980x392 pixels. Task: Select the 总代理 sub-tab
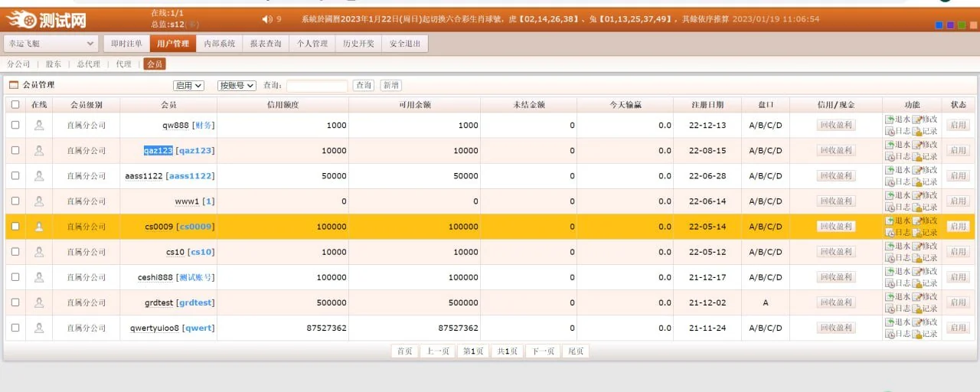(88, 64)
